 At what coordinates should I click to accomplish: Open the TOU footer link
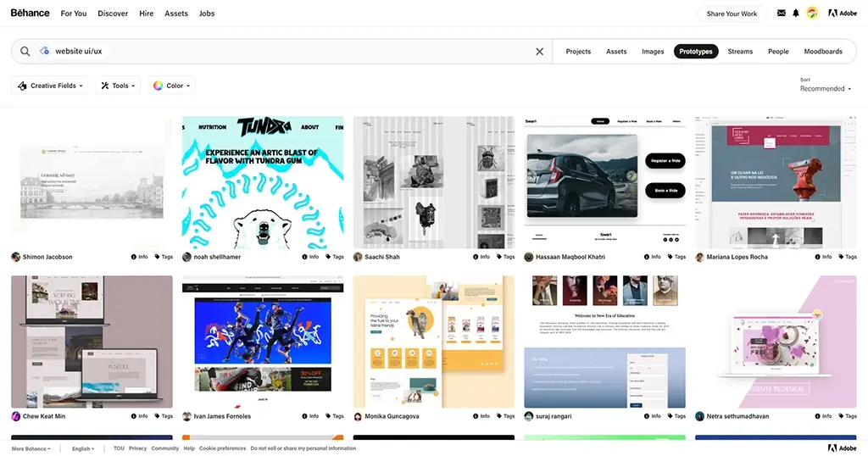pyautogui.click(x=119, y=449)
